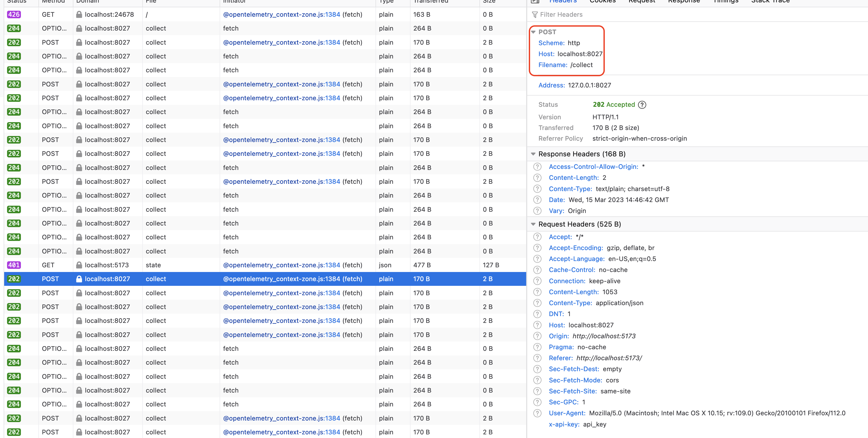Click the question icon beside the Origin header

(537, 336)
